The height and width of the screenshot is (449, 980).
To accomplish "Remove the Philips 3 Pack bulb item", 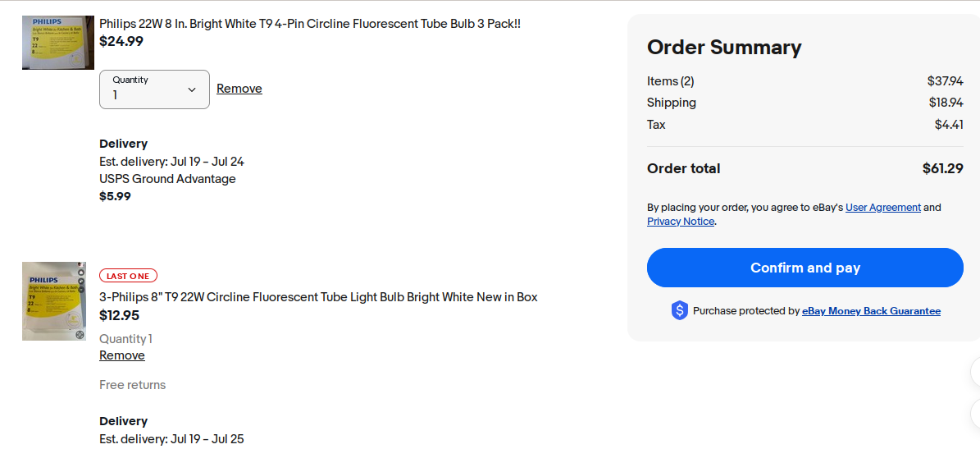I will coord(239,89).
